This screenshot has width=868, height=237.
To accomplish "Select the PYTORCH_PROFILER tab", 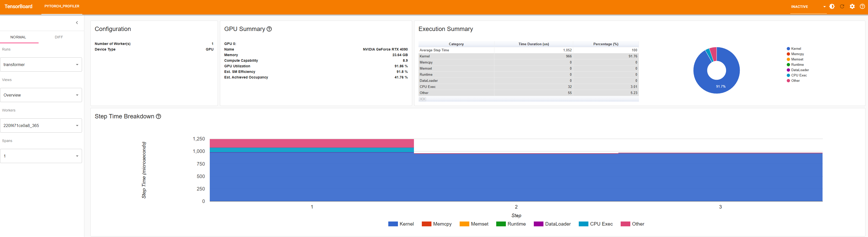I will (x=62, y=6).
